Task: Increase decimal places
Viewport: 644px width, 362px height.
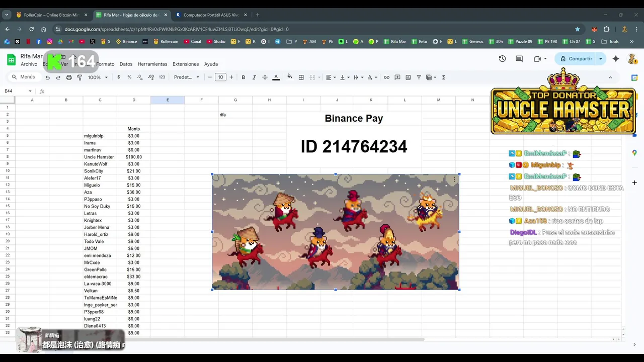Action: (x=151, y=77)
